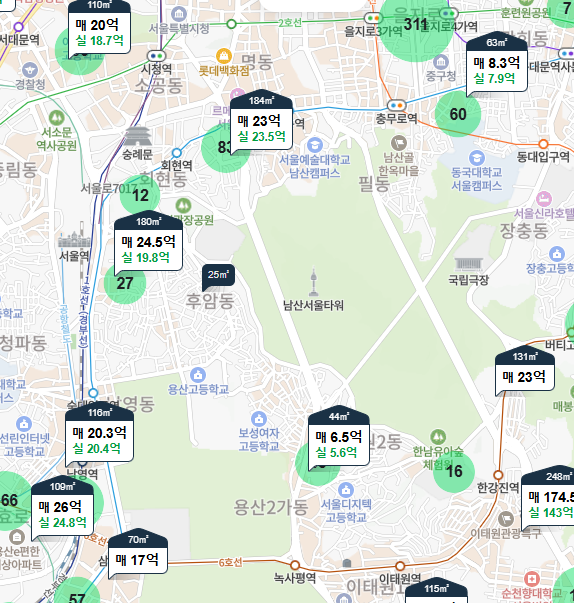Select the small 25m² marker near 후암동
This screenshot has width=574, height=603.
(218, 276)
